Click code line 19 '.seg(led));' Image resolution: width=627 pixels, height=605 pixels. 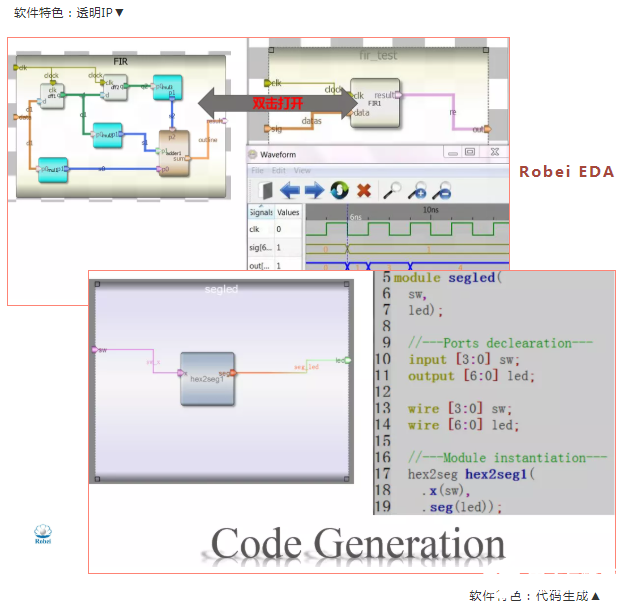click(462, 507)
